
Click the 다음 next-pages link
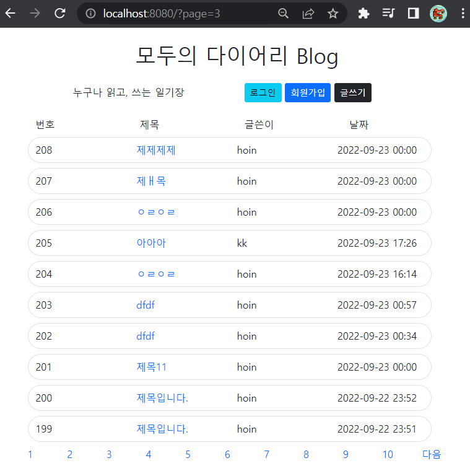pos(432,454)
